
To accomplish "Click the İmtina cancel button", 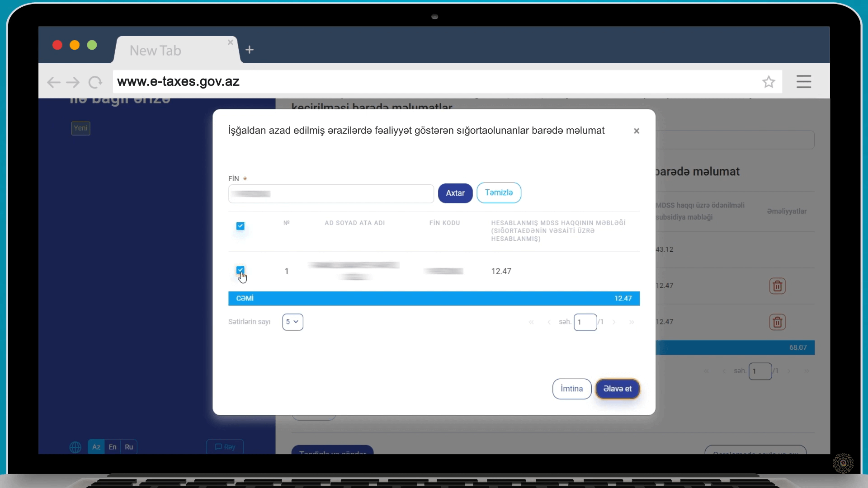I will coord(571,389).
